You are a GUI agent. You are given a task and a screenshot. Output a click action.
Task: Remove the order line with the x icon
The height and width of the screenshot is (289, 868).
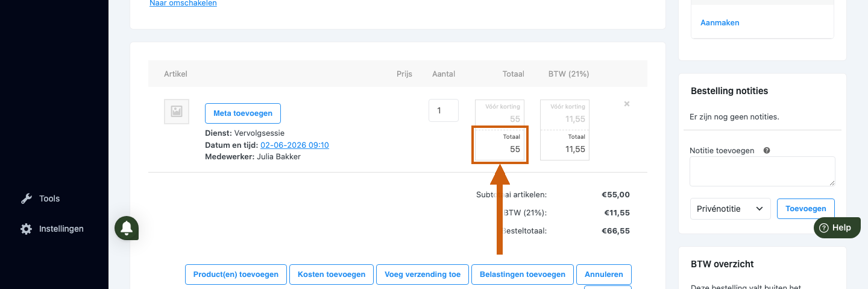click(627, 104)
